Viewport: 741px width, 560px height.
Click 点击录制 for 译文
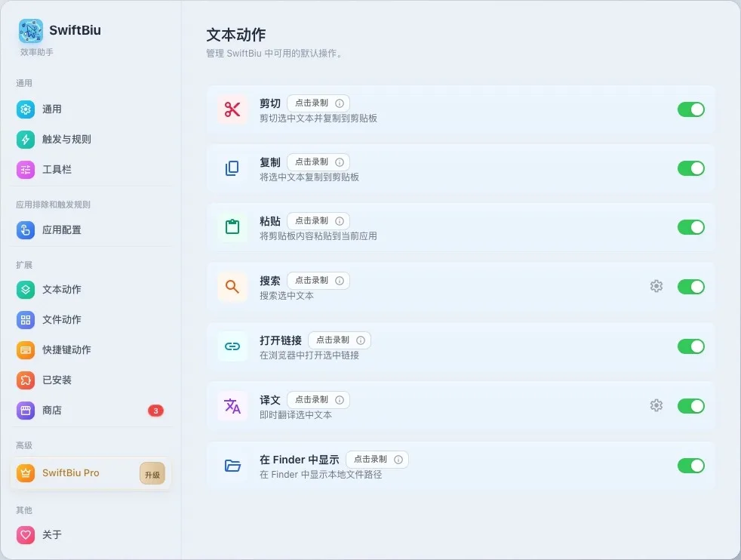[312, 400]
